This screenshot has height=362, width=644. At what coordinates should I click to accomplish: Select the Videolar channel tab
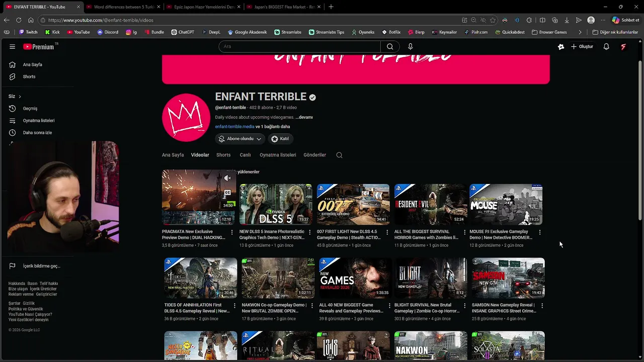(200, 155)
